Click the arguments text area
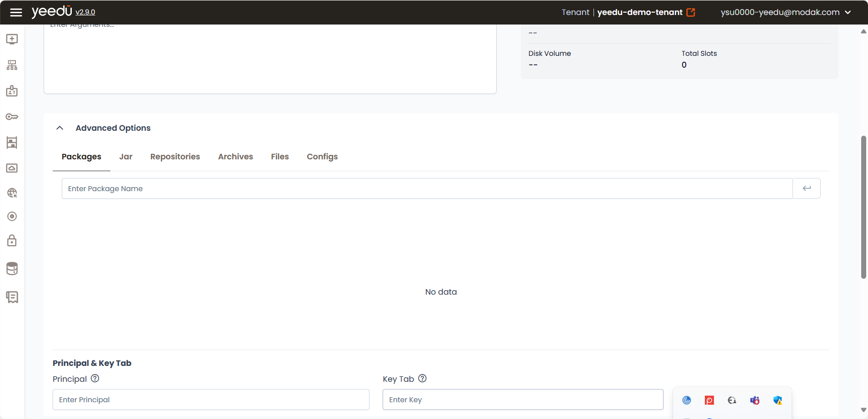This screenshot has height=419, width=868. (x=270, y=59)
